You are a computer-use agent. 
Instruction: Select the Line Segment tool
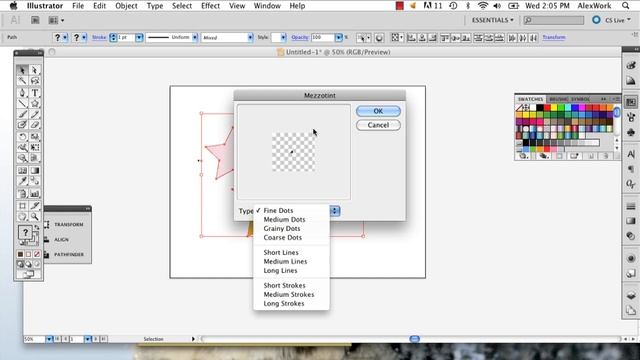(22, 103)
